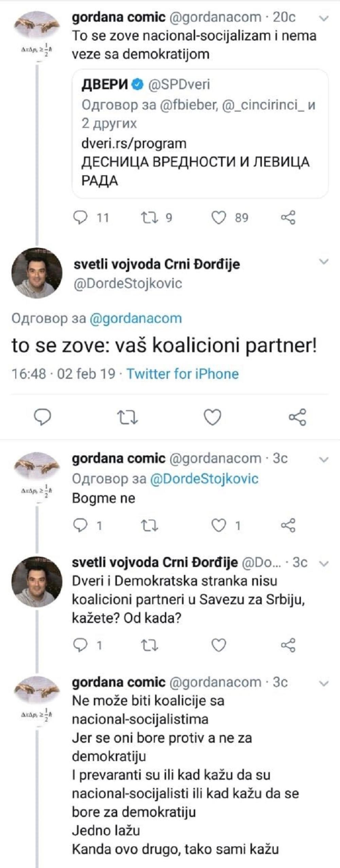Viewport: 340px width, 868px height.
Task: Retweet the 'vaš koalicioni partner' tweet
Action: point(128,417)
